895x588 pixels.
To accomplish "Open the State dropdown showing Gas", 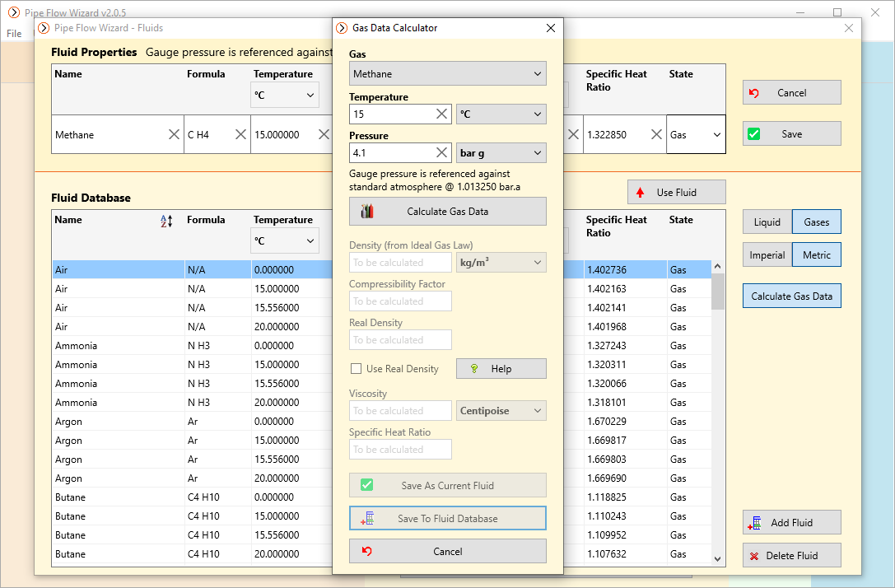I will click(696, 135).
